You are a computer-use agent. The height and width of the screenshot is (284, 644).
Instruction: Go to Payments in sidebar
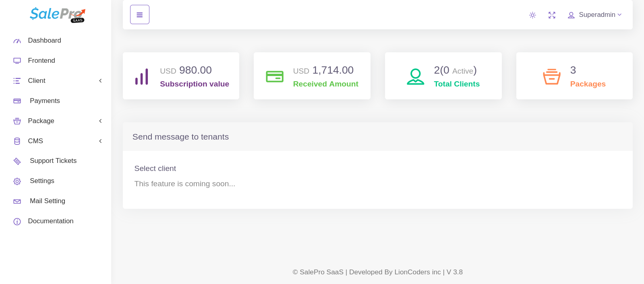click(x=45, y=101)
